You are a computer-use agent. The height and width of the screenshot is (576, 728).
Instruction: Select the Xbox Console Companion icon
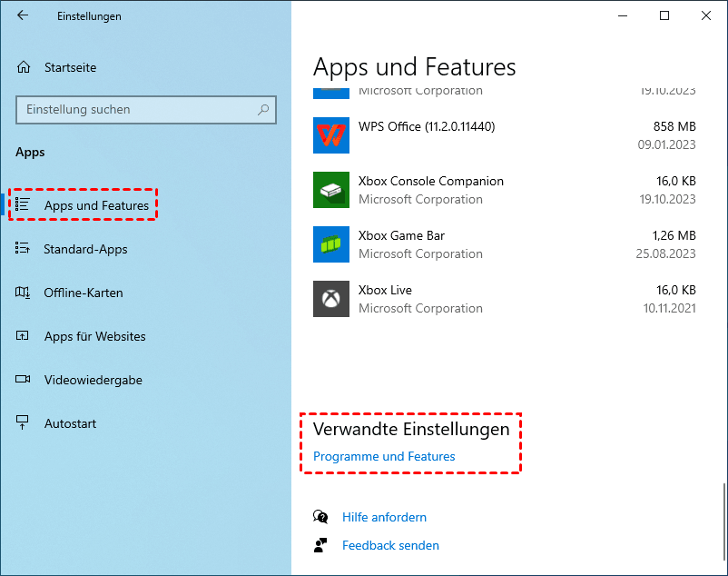click(330, 190)
